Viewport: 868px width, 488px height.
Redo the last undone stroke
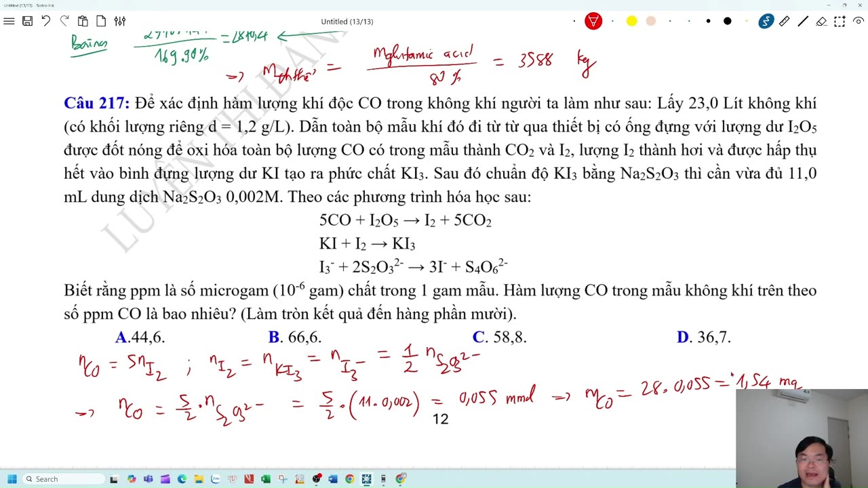pos(64,21)
